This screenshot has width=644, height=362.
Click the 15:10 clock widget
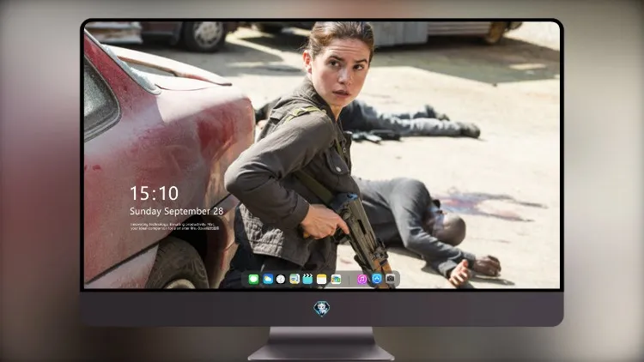pyautogui.click(x=154, y=193)
